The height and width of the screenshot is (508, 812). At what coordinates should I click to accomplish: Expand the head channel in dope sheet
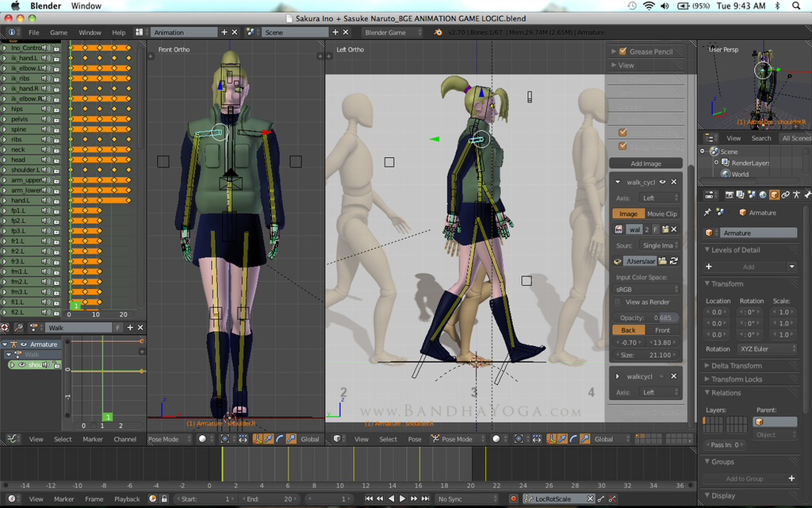(x=5, y=160)
